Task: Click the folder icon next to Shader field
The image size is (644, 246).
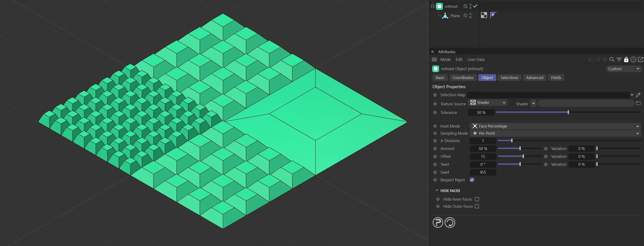Action: [x=638, y=103]
